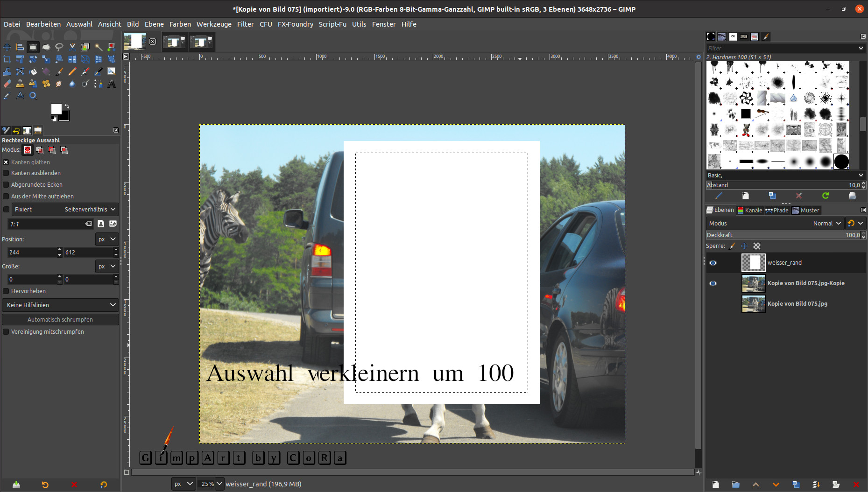Toggle the Kanten glätten checkbox
Image resolution: width=868 pixels, height=492 pixels.
tap(6, 162)
